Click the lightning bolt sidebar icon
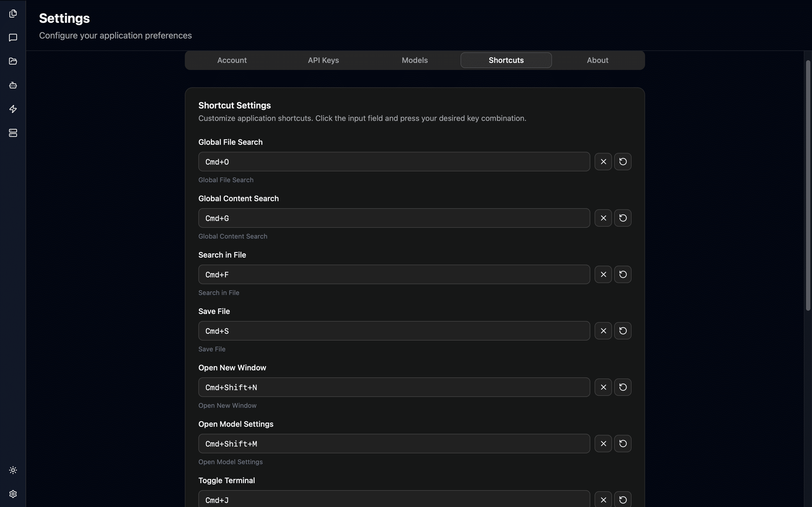The image size is (812, 507). (x=13, y=109)
